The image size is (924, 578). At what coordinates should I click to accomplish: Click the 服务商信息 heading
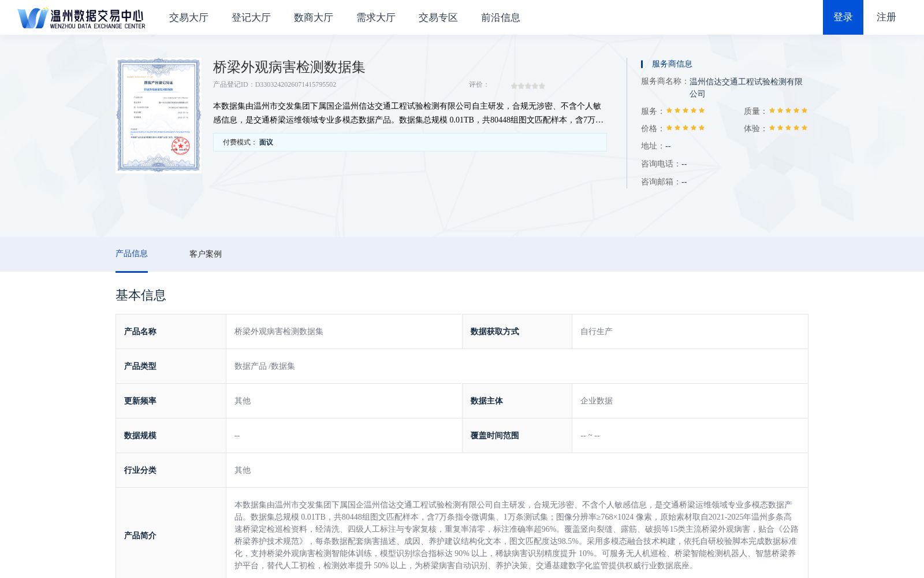tap(672, 64)
